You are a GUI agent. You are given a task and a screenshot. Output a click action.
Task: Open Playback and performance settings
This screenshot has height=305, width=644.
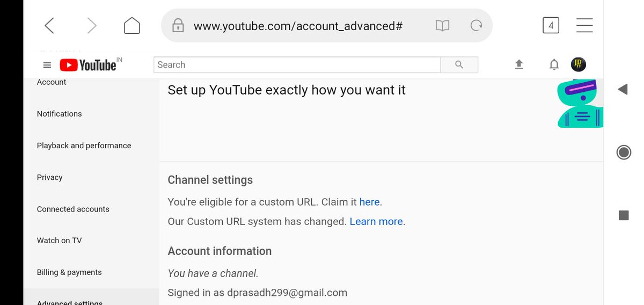click(x=84, y=146)
